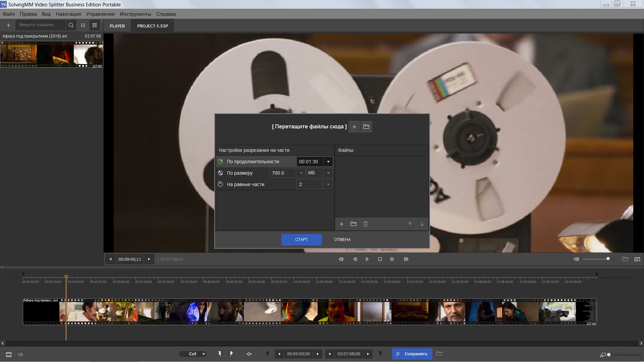Mute the player volume speaker icon
The height and width of the screenshot is (362, 644).
[x=576, y=259]
